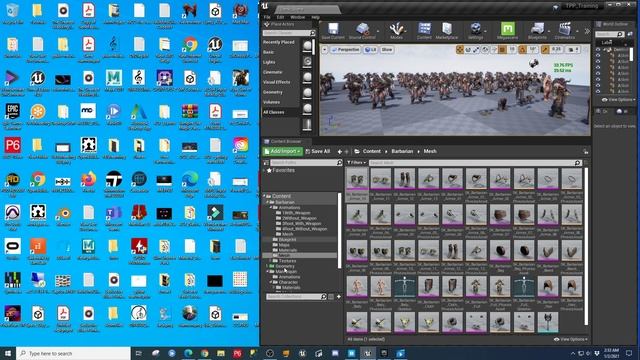Open the Window menu

tap(298, 17)
